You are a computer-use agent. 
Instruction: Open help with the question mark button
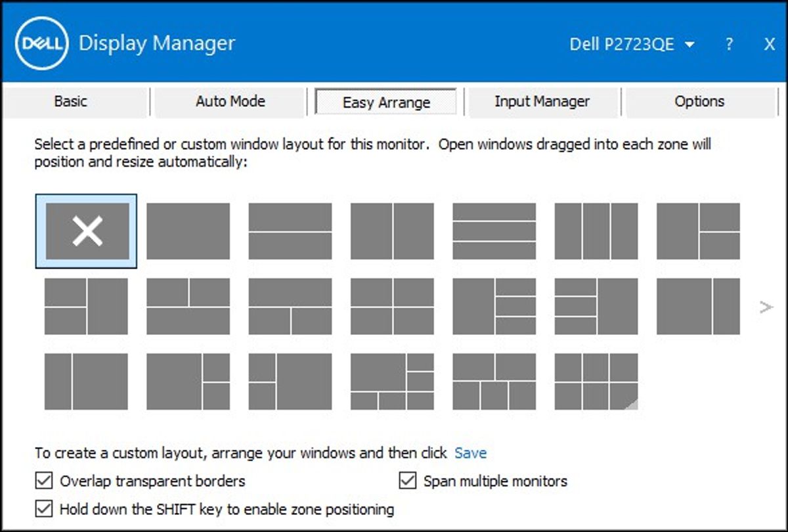point(730,45)
